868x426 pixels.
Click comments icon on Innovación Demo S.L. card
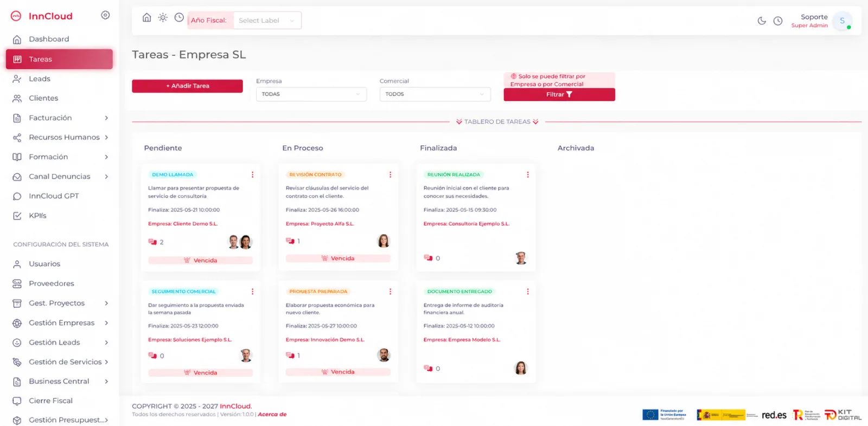click(x=290, y=355)
